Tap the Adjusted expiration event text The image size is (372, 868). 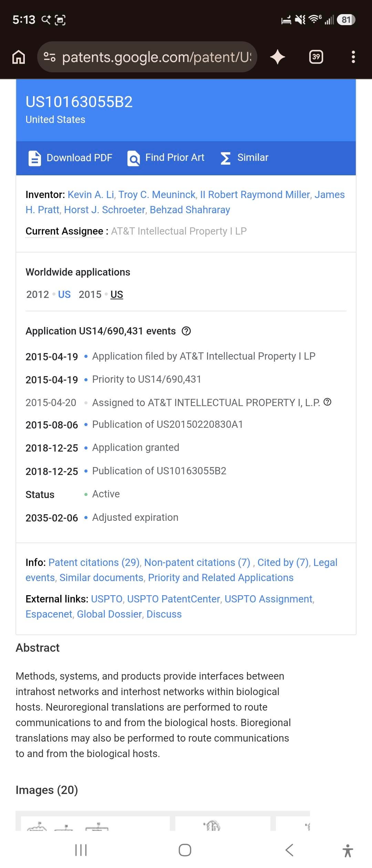click(x=135, y=517)
